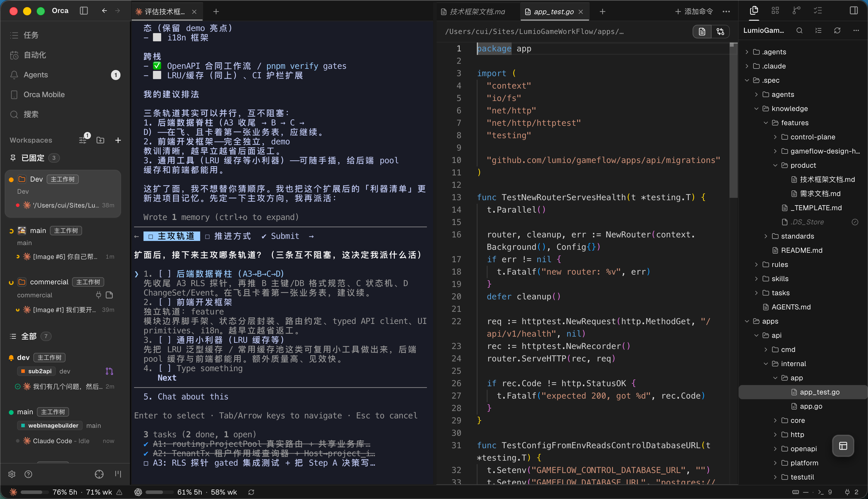Screen dimensions: 868x499
Task: Go back with the left arrow
Action: point(104,11)
